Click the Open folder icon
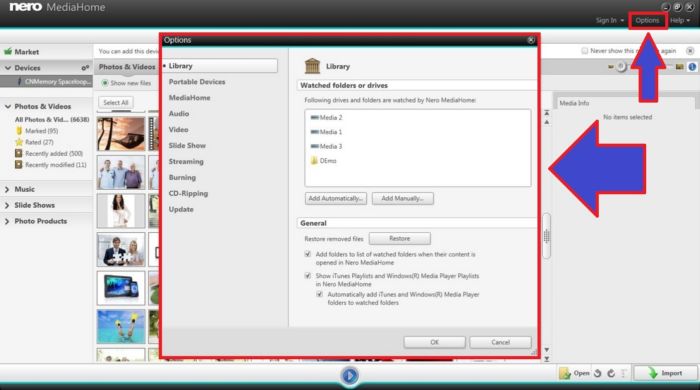This screenshot has height=390, width=700. 565,373
